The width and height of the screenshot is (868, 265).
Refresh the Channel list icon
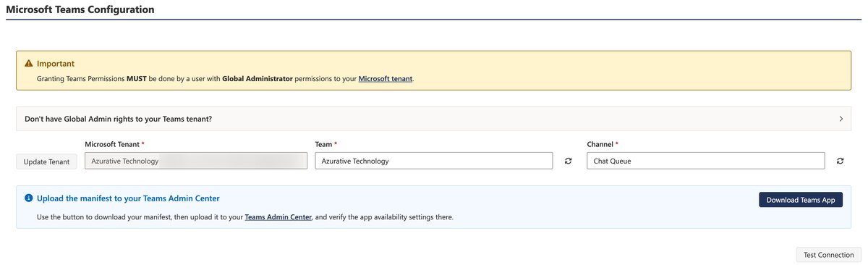tap(840, 161)
